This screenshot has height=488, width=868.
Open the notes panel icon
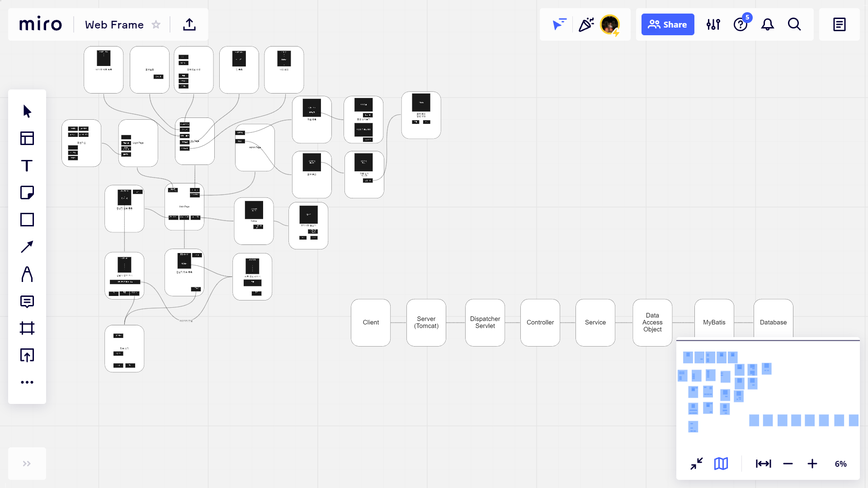(x=840, y=24)
